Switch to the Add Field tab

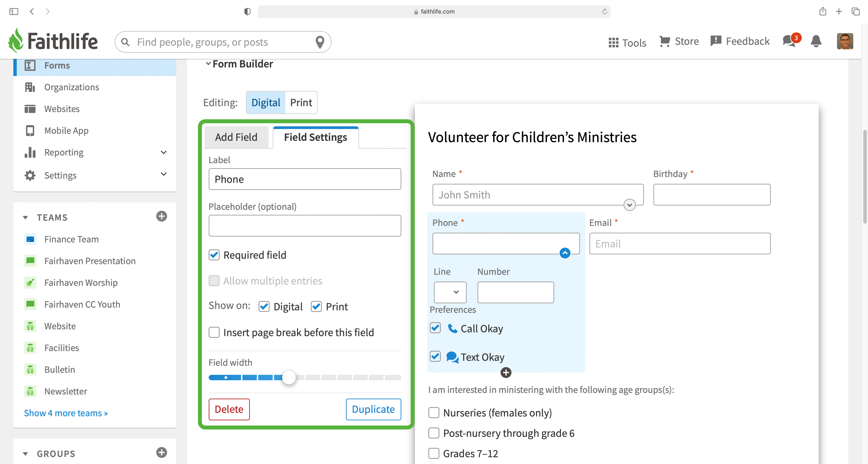point(236,137)
